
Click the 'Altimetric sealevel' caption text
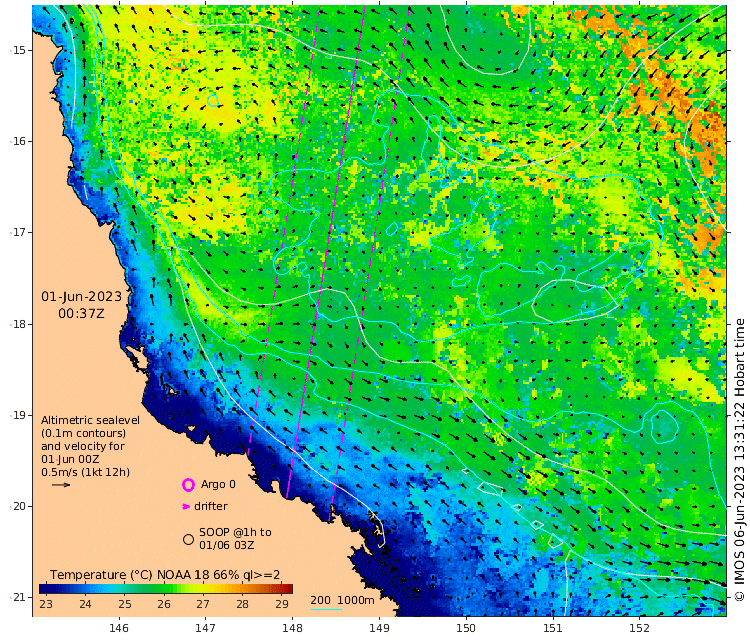click(90, 420)
